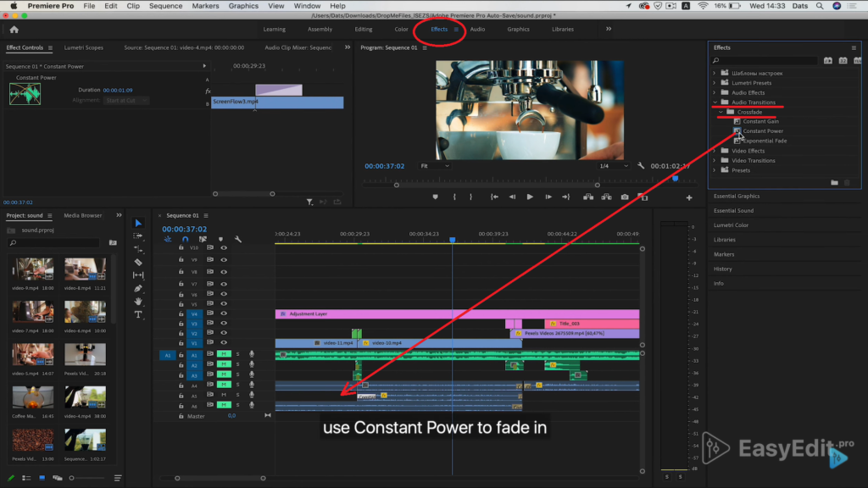This screenshot has width=868, height=488.
Task: Click the Program monitor playhead marker
Action: tap(676, 179)
